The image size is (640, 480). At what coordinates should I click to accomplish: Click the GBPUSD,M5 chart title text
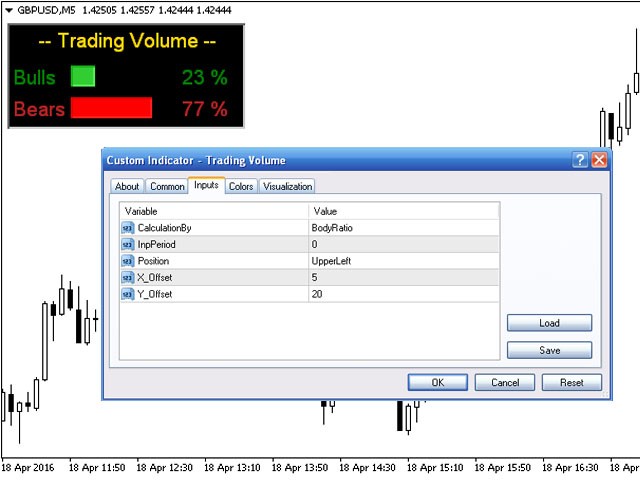click(46, 10)
